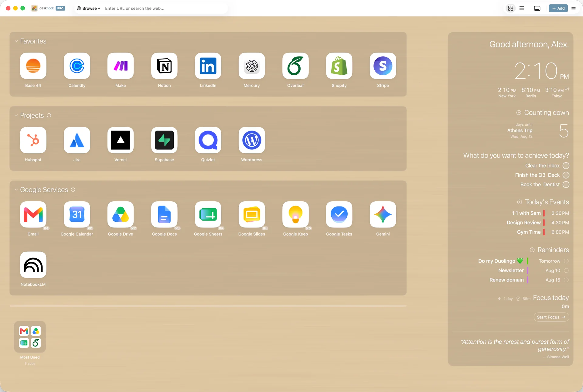Mark Do my Duolingo reminder complete
This screenshot has width=583, height=392.
point(566,261)
